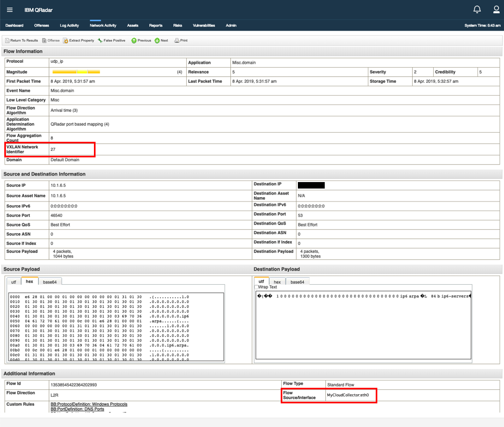Open the user profile icon

click(496, 9)
